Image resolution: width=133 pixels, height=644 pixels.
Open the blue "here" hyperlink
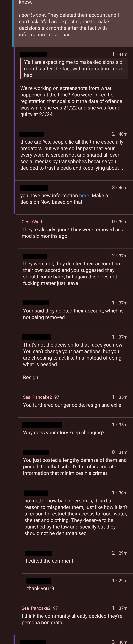pos(84,195)
